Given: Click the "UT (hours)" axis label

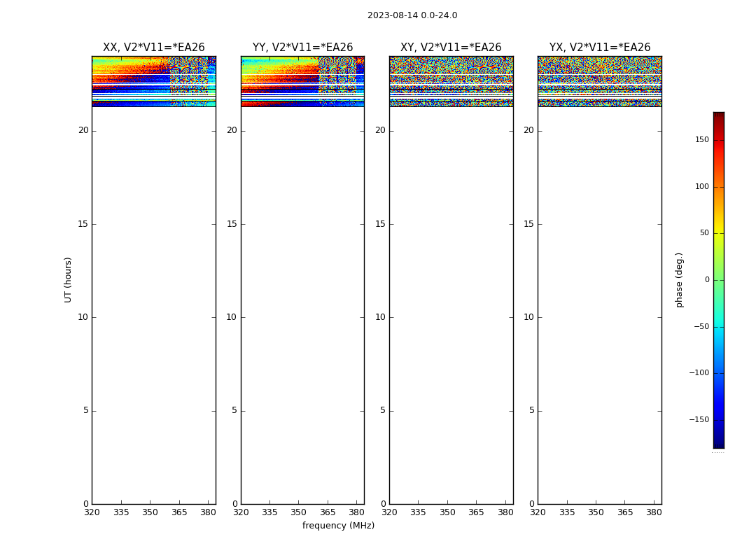Looking at the screenshot, I should 68,280.
